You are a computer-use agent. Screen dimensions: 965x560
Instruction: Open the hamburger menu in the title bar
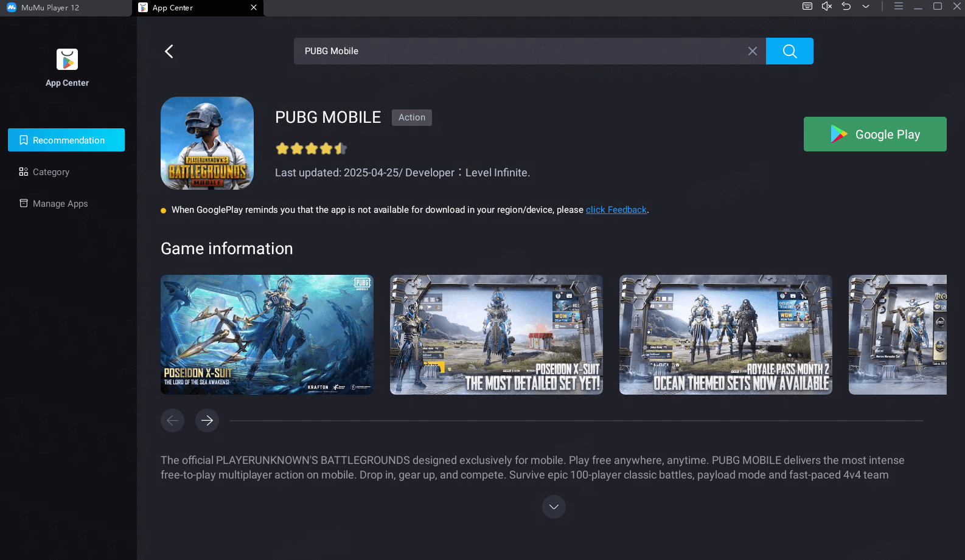(x=898, y=6)
